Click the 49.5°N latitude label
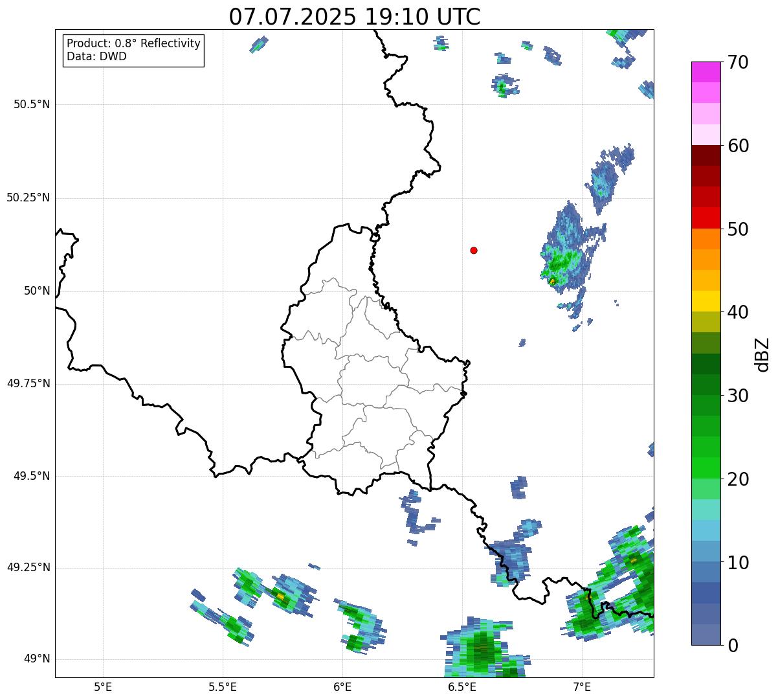Viewport: 778px width, 700px height. point(32,476)
